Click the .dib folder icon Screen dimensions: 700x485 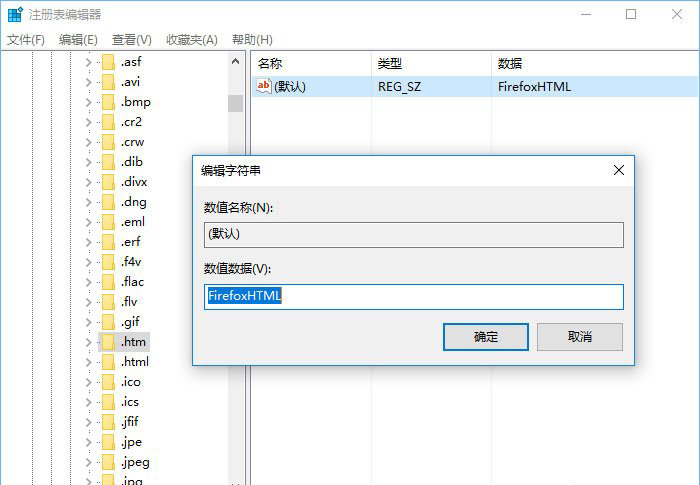point(108,162)
